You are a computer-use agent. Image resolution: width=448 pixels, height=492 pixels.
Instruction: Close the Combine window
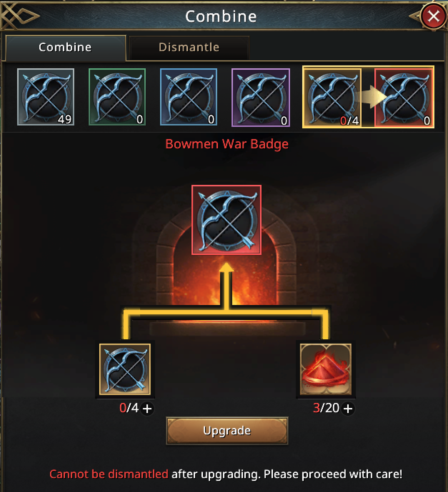tap(433, 16)
